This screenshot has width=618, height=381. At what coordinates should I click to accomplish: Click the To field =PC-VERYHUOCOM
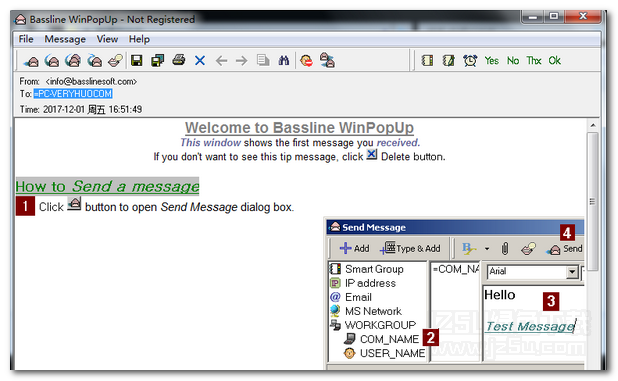pos(73,94)
